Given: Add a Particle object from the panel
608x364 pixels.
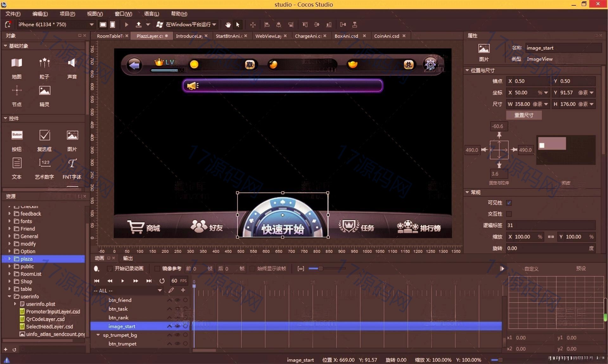Looking at the screenshot, I should tap(44, 63).
